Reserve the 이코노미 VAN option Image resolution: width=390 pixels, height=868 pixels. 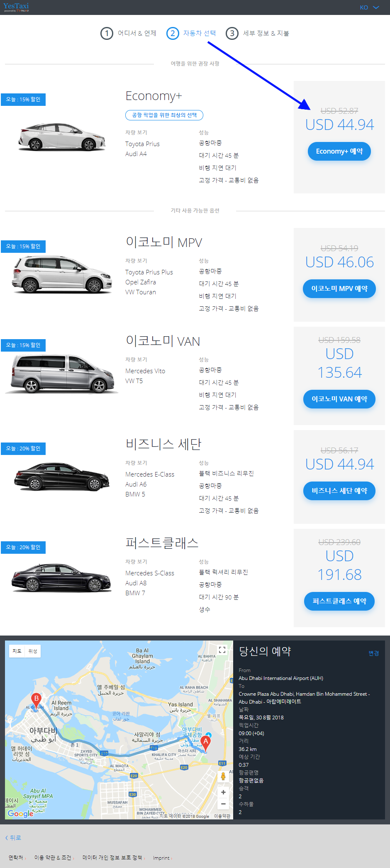[339, 399]
